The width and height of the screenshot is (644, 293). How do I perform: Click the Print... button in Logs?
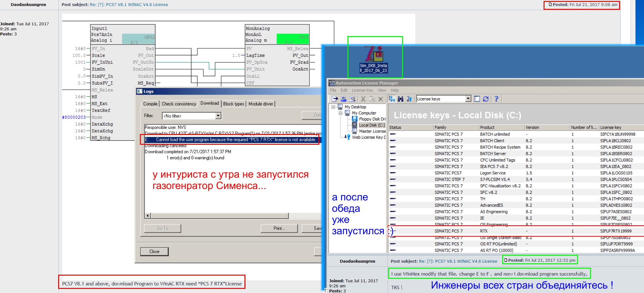click(x=279, y=228)
